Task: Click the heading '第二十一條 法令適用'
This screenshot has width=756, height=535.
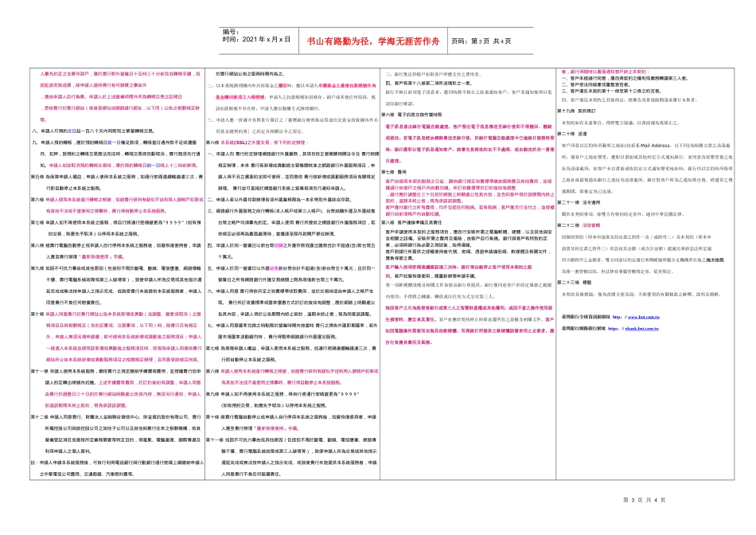Action: coord(579,202)
